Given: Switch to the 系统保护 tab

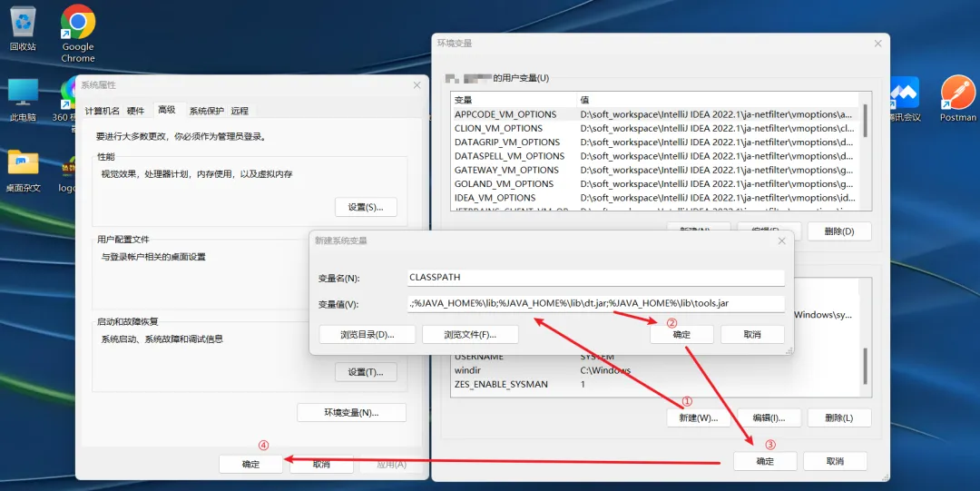Looking at the screenshot, I should [207, 111].
